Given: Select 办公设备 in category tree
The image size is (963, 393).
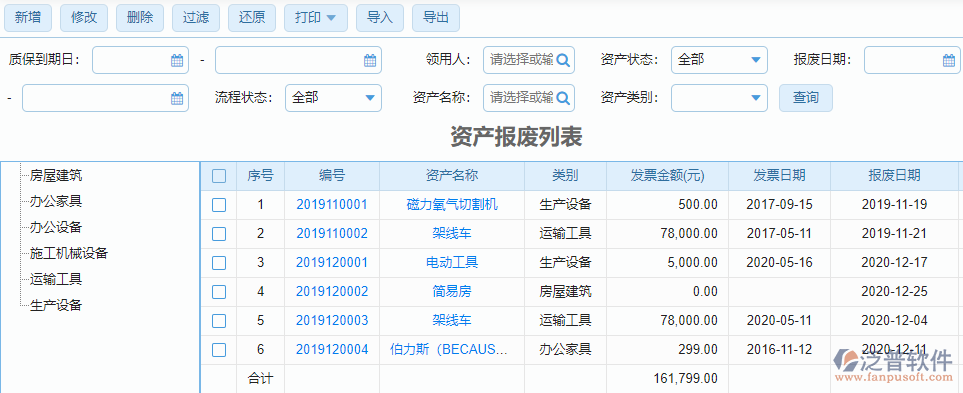Looking at the screenshot, I should [x=56, y=227].
